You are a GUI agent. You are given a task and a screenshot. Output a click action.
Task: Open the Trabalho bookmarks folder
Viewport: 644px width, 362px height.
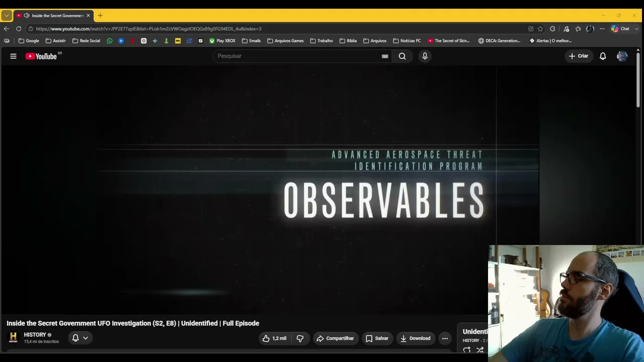pyautogui.click(x=321, y=41)
